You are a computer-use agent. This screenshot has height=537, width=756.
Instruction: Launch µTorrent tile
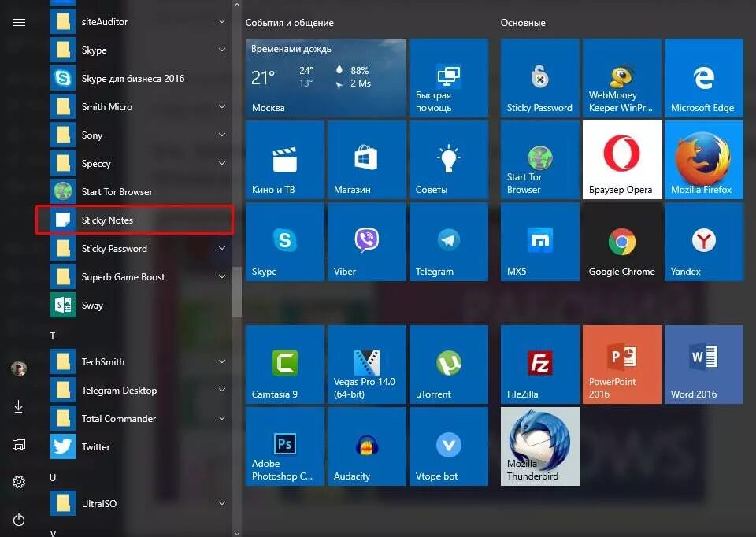click(449, 365)
